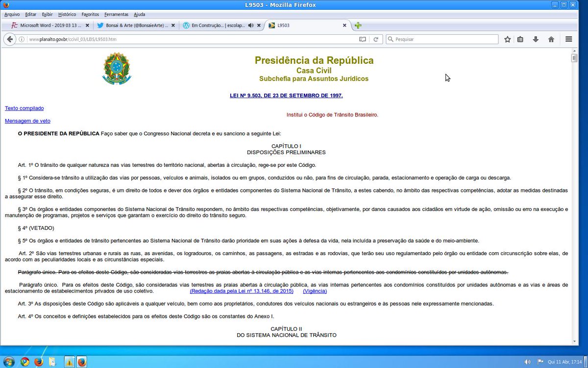Click Presidência da República heading
The width and height of the screenshot is (588, 368).
(x=314, y=60)
